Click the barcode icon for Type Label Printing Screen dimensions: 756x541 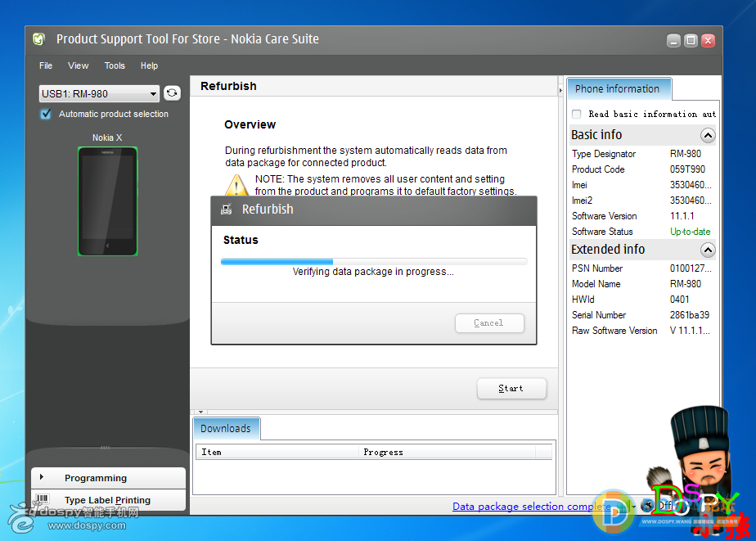[40, 500]
